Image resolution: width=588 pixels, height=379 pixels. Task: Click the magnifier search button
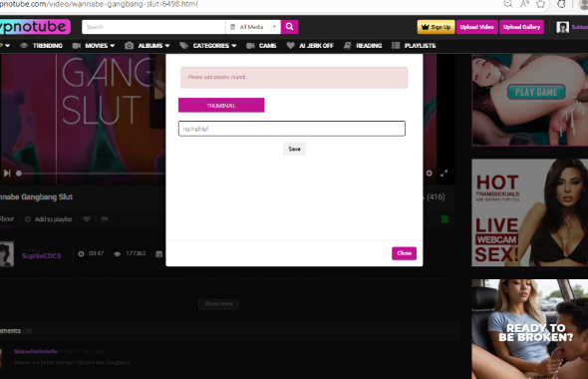point(289,27)
